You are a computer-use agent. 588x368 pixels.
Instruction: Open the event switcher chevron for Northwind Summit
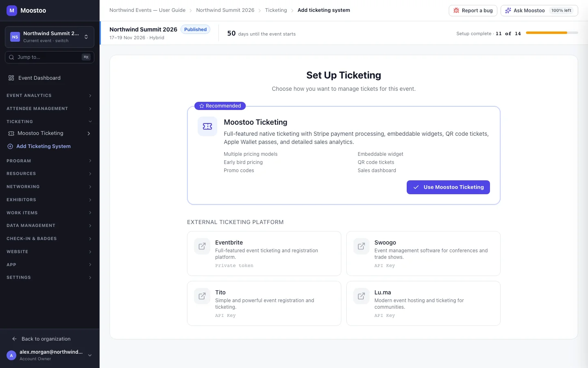click(x=86, y=37)
